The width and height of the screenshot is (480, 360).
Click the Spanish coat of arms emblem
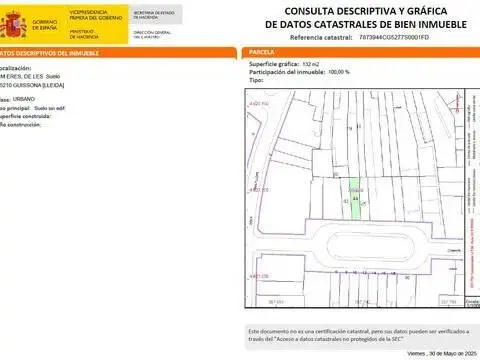tap(13, 24)
